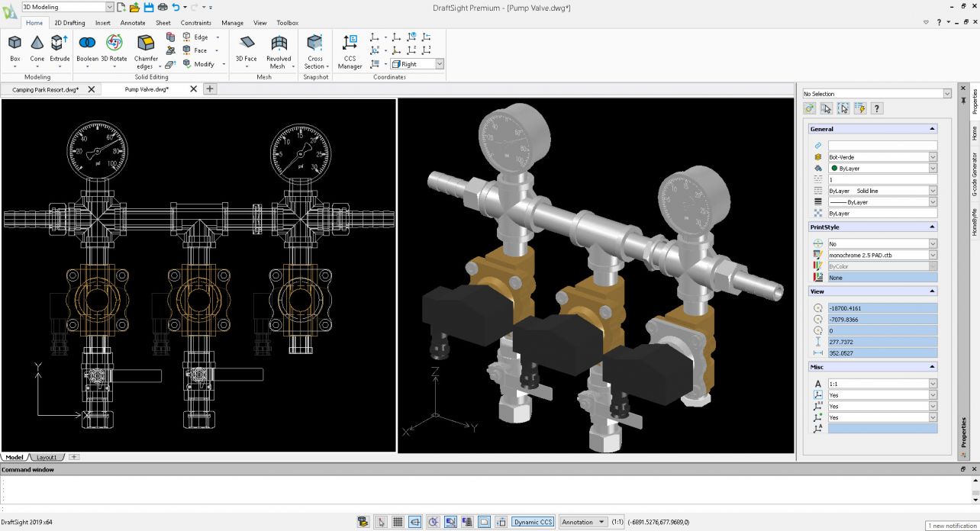The image size is (980, 531).
Task: Toggle Ortho mode in the status bar
Action: [x=415, y=522]
